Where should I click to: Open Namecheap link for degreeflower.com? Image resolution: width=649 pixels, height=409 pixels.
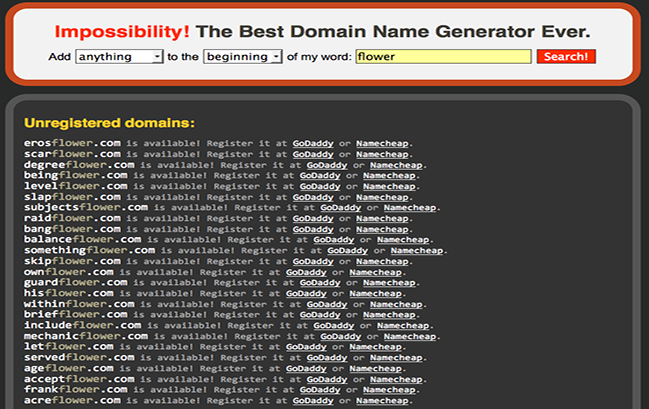[397, 165]
